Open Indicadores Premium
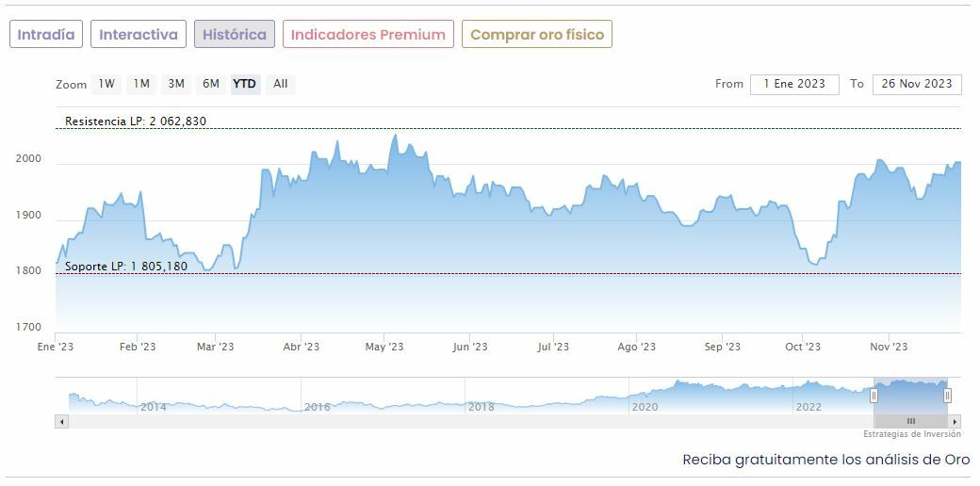The width and height of the screenshot is (980, 486). [367, 35]
